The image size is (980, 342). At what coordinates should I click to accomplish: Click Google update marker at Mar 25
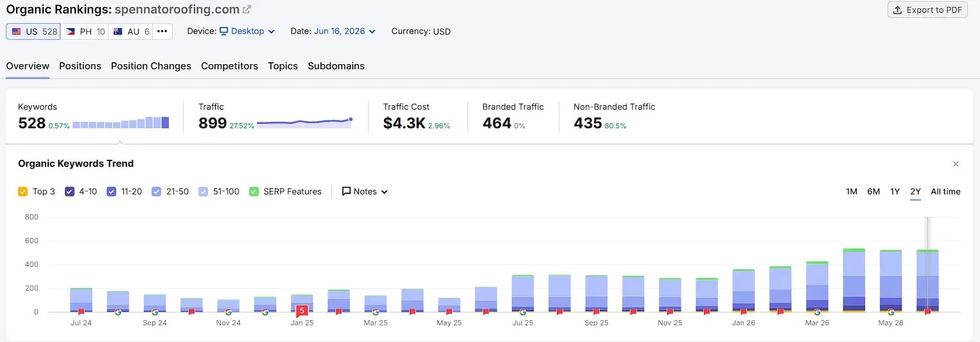[376, 312]
